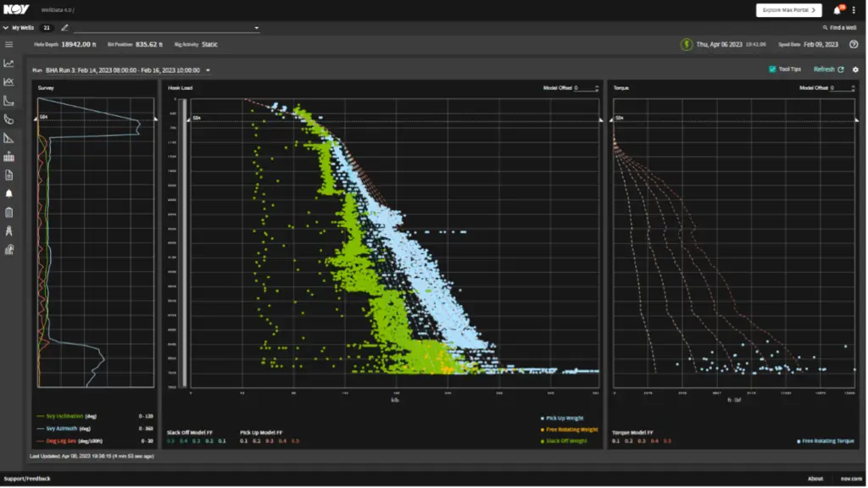This screenshot has width=868, height=488.
Task: Click the Torque chart's left depth marker handle
Action: (612, 119)
